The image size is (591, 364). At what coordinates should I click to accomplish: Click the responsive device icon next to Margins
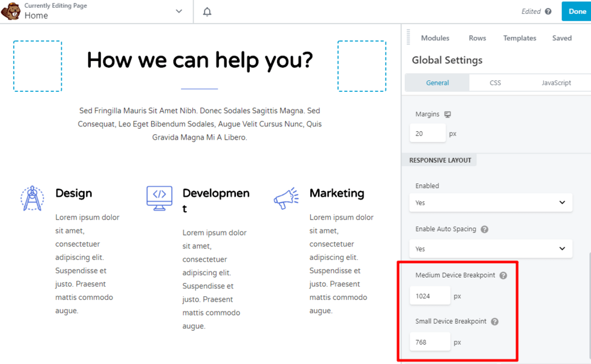pyautogui.click(x=448, y=114)
